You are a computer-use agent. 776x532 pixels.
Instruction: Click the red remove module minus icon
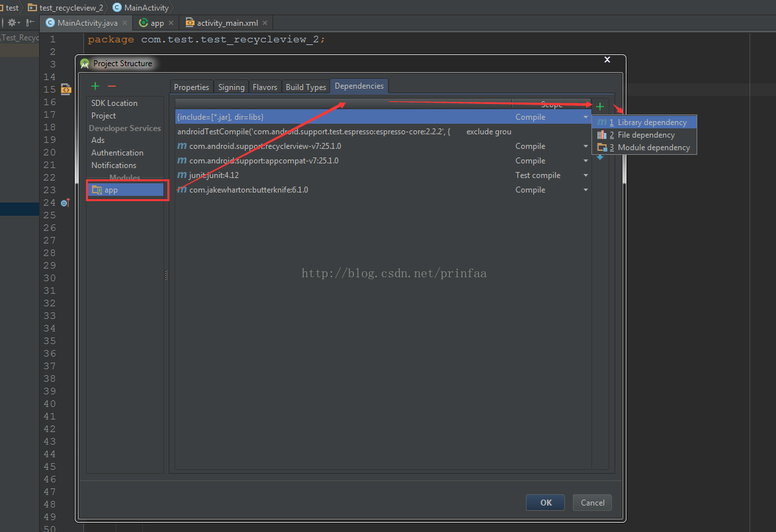point(112,86)
